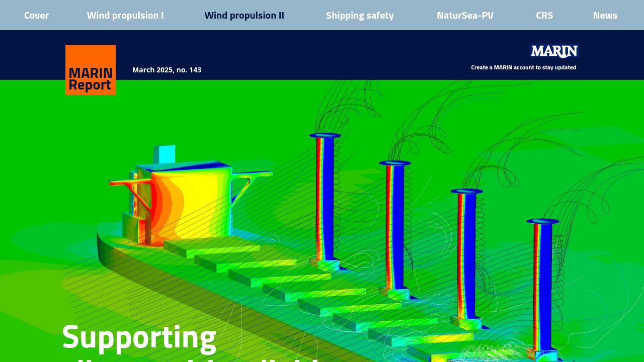Click the March 2025, no. 143 issue label

pos(167,70)
